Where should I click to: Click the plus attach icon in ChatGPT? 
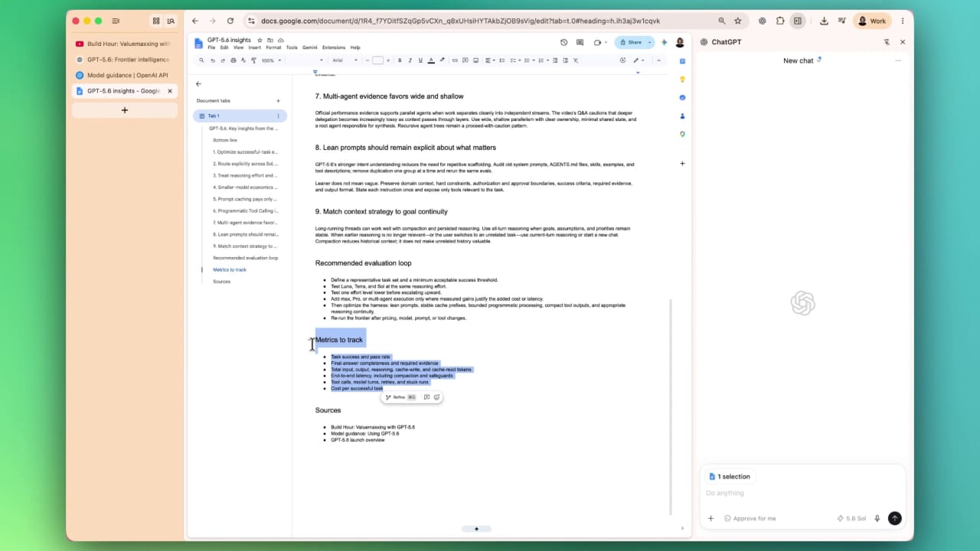point(710,518)
